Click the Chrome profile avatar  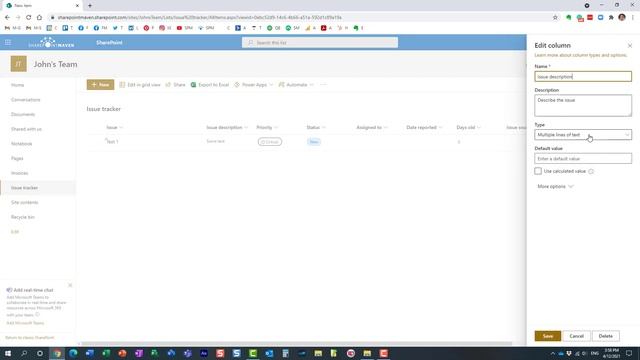[622, 17]
